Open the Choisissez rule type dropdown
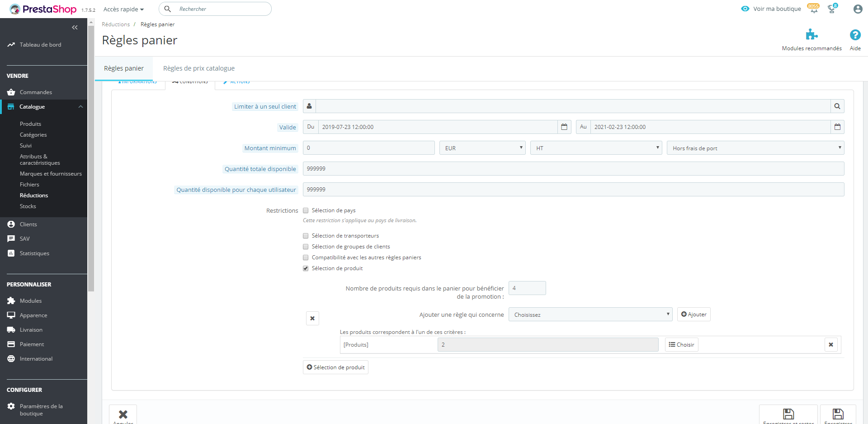 [x=590, y=314]
